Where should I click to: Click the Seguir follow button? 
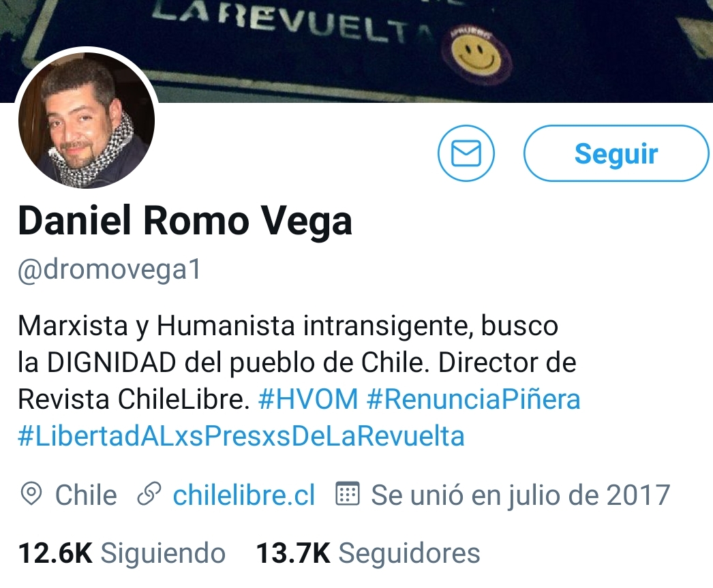tap(616, 153)
